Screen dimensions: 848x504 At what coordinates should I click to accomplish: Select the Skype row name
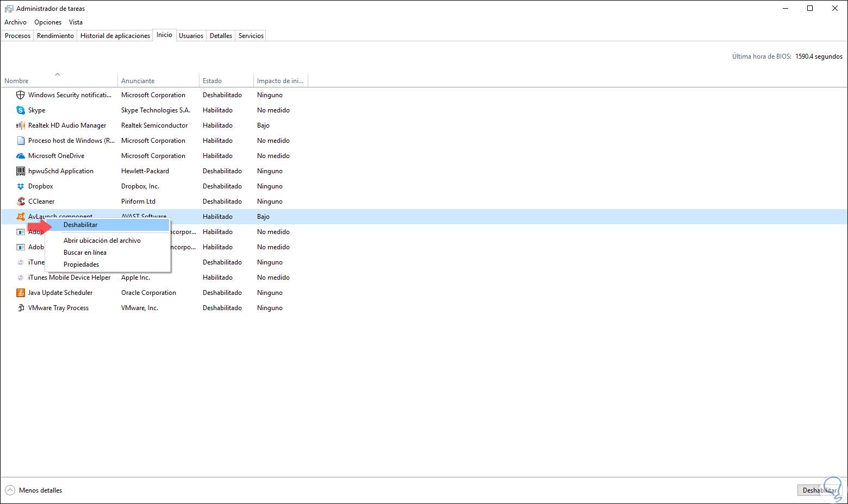[x=36, y=110]
